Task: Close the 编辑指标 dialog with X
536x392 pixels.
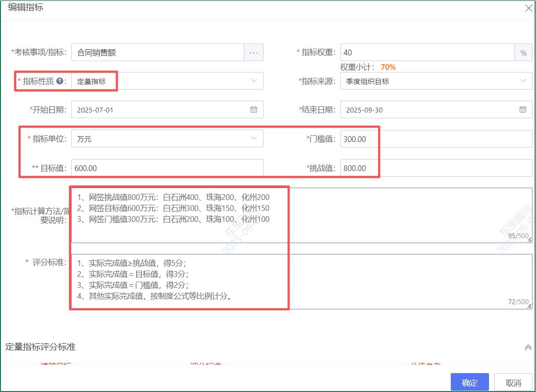Action: [x=529, y=8]
